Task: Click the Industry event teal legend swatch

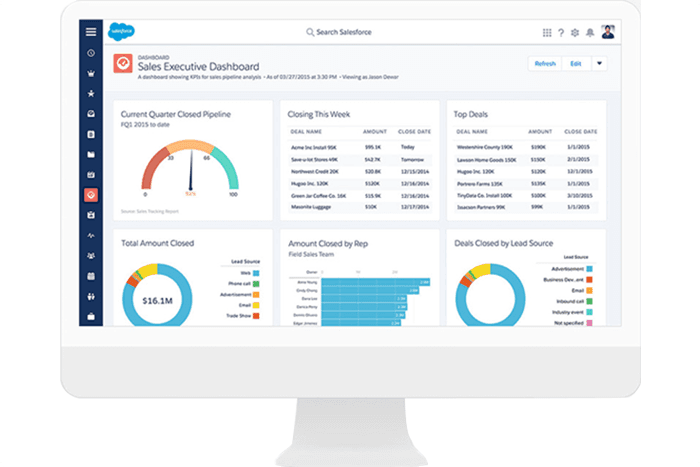Action: 589,312
